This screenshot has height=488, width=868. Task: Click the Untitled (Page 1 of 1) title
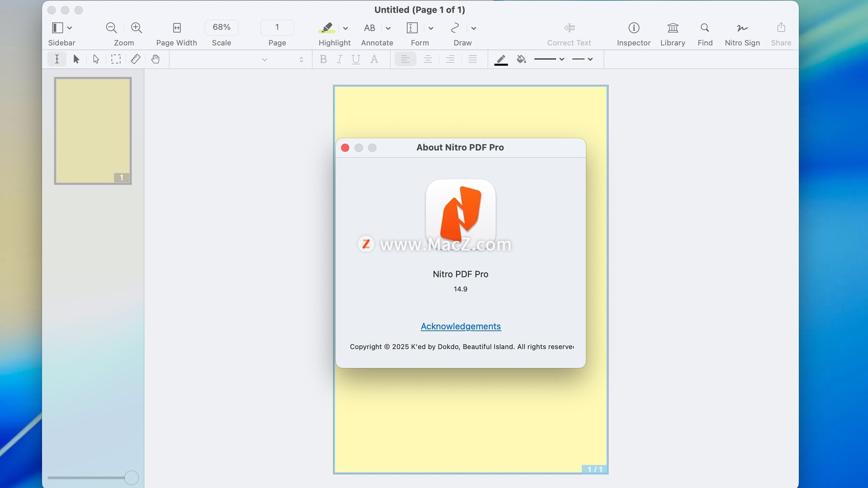click(420, 10)
